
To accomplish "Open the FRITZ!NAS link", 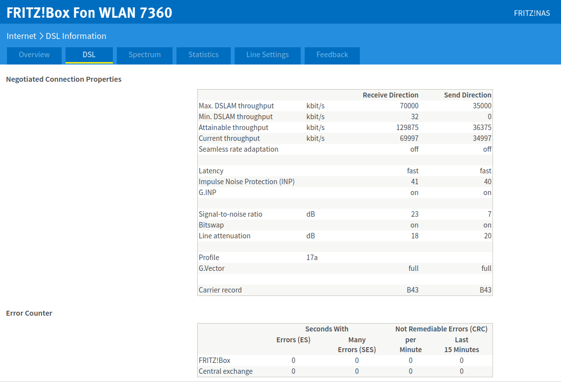I will (531, 13).
